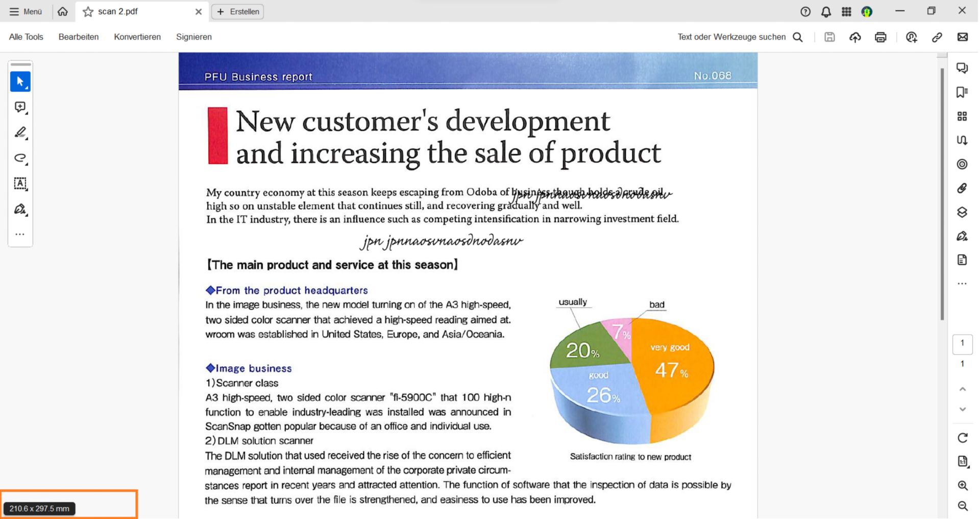Zoom out with magnifier minus
The width and height of the screenshot is (980, 519).
(963, 506)
